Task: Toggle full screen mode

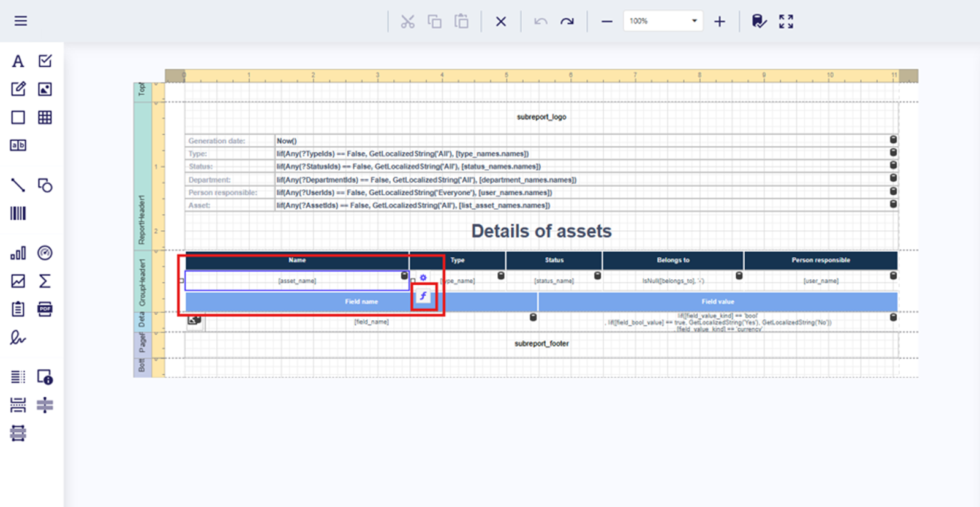Action: point(786,21)
